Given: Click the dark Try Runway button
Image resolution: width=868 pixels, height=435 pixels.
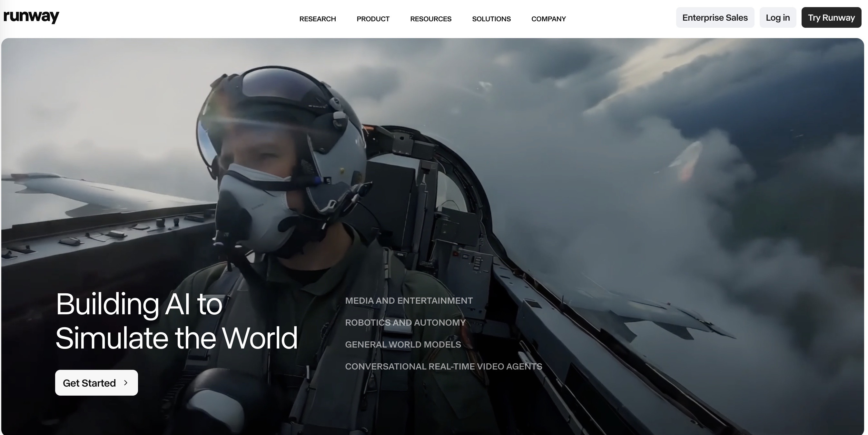Looking at the screenshot, I should [831, 17].
